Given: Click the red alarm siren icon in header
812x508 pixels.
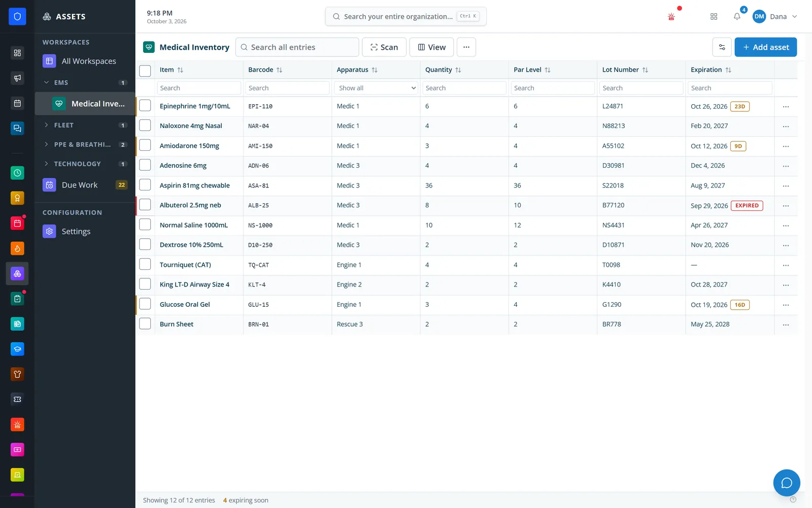Looking at the screenshot, I should (x=671, y=17).
